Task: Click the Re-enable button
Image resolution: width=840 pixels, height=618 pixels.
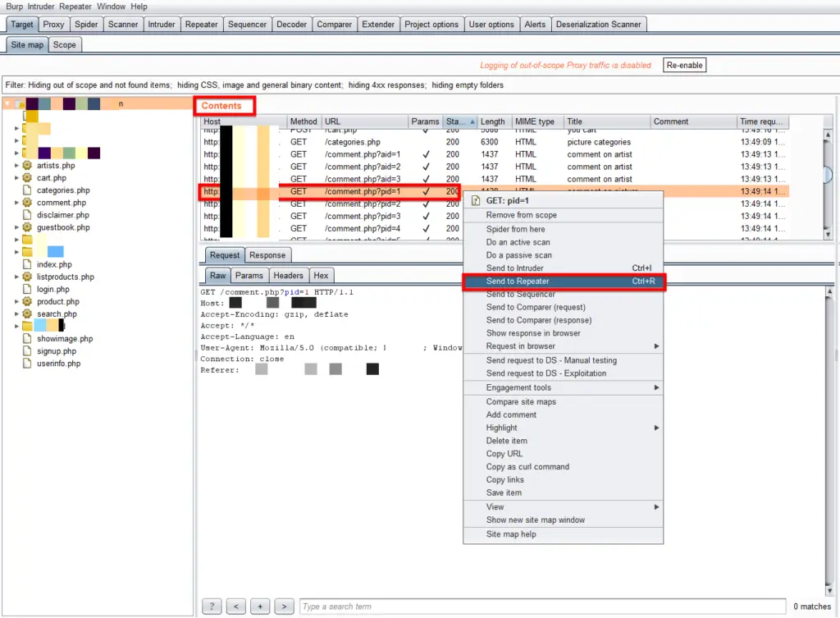Action: coord(684,66)
